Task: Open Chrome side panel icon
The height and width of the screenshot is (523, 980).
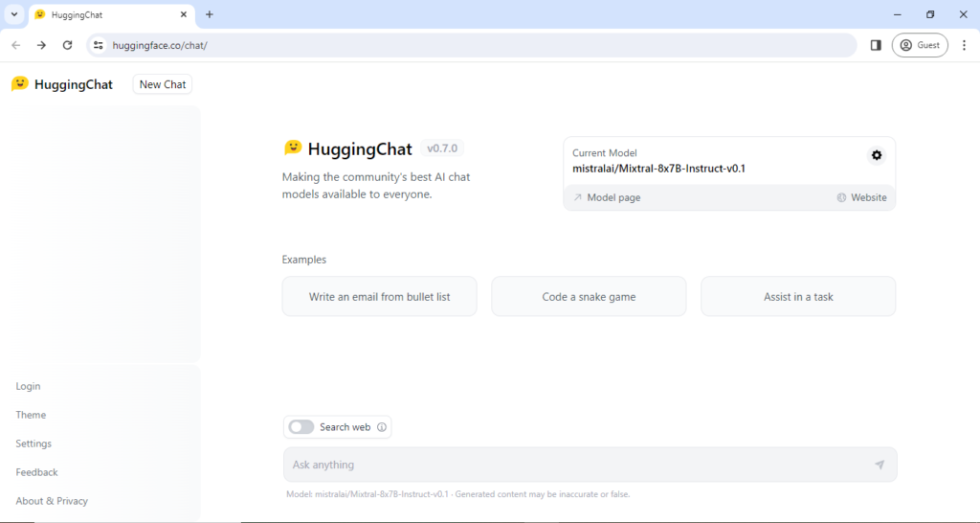Action: click(876, 45)
